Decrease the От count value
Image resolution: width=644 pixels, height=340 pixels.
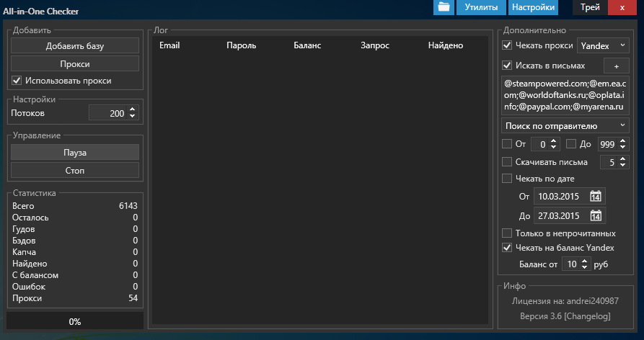pos(553,147)
